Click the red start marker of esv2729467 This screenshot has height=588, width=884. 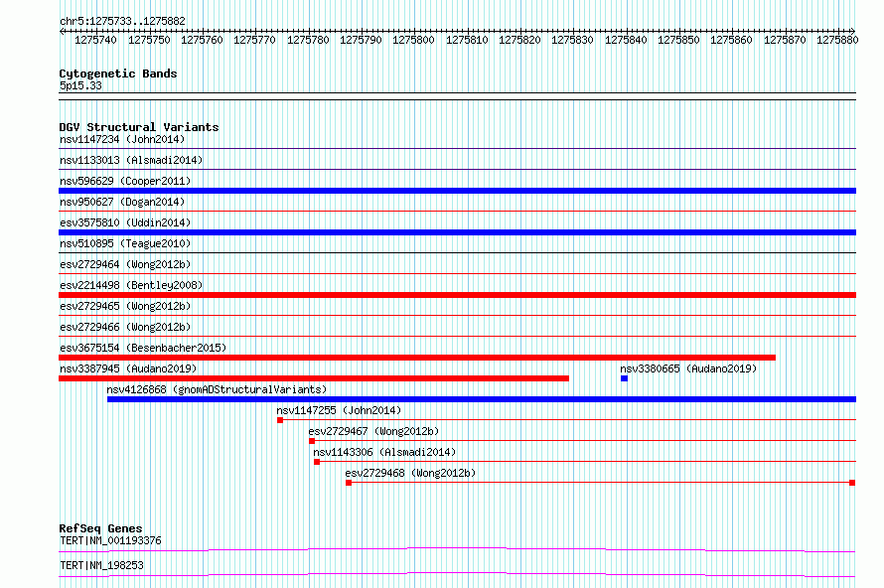point(312,441)
